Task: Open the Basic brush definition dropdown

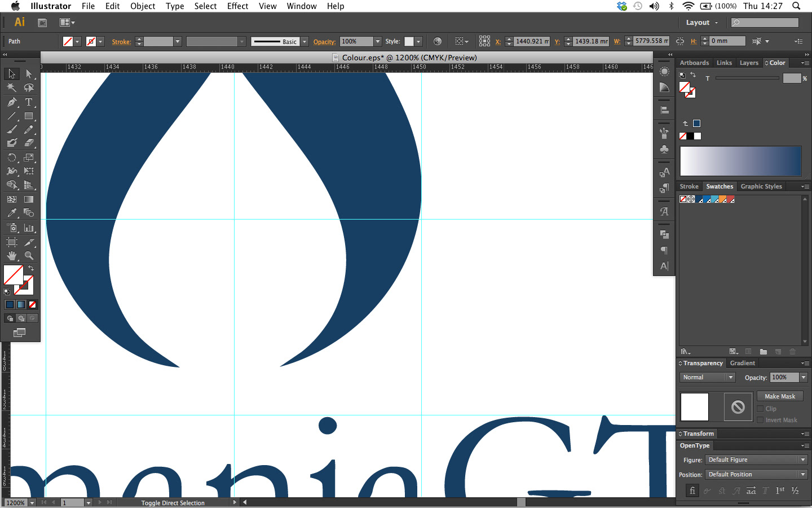Action: point(304,41)
